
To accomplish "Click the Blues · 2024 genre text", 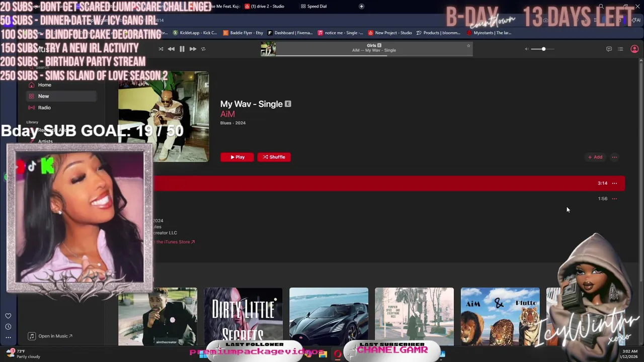I will (x=233, y=123).
